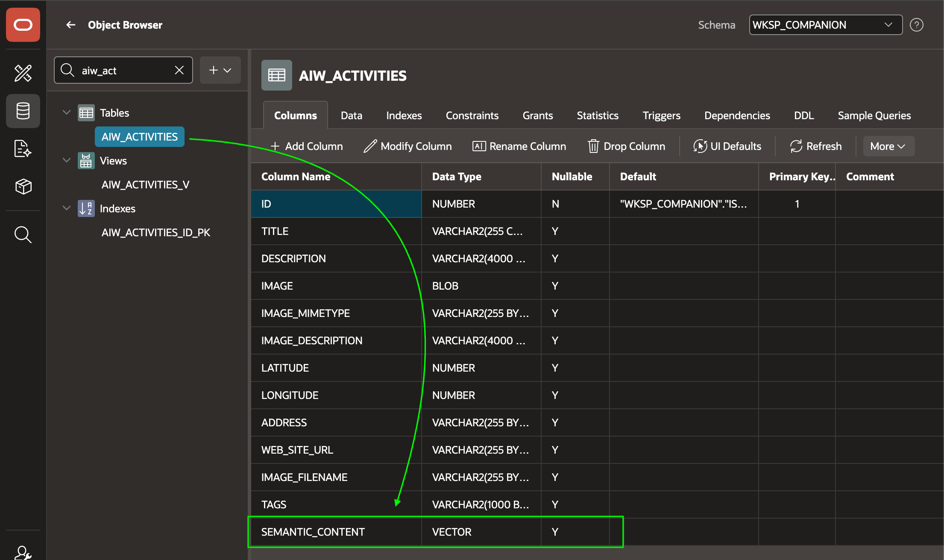Collapse the Views tree node
Screen dimensions: 944x560
point(67,161)
